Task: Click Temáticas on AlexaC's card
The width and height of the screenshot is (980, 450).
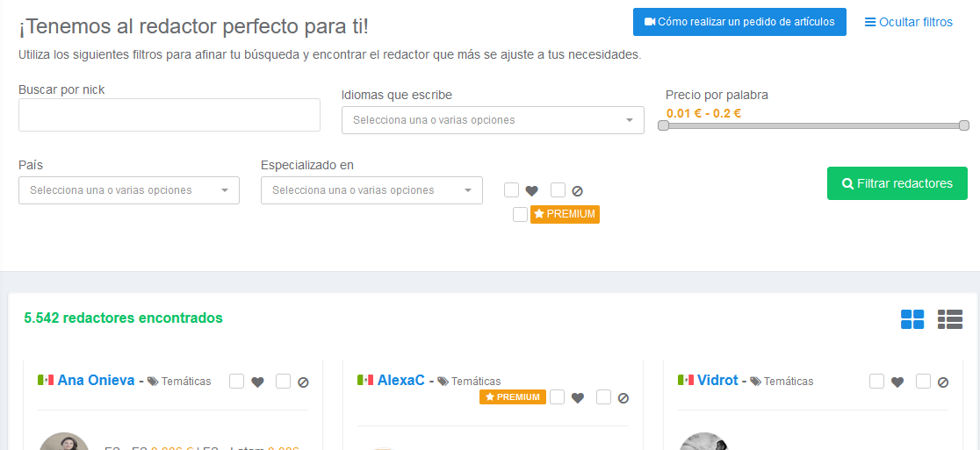Action: pyautogui.click(x=476, y=381)
